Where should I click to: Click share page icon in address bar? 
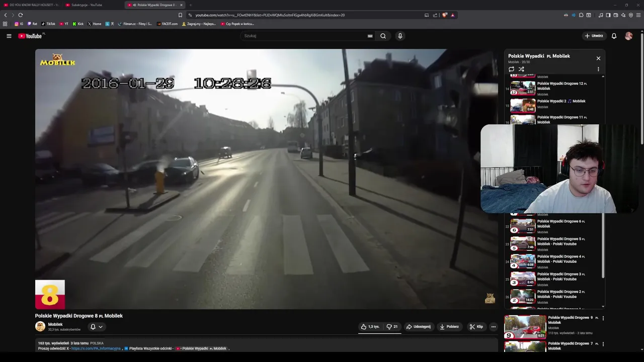pos(435,15)
